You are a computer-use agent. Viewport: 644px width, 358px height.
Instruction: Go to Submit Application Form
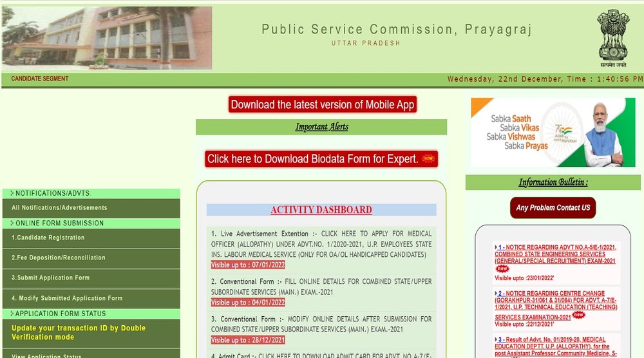coord(51,278)
